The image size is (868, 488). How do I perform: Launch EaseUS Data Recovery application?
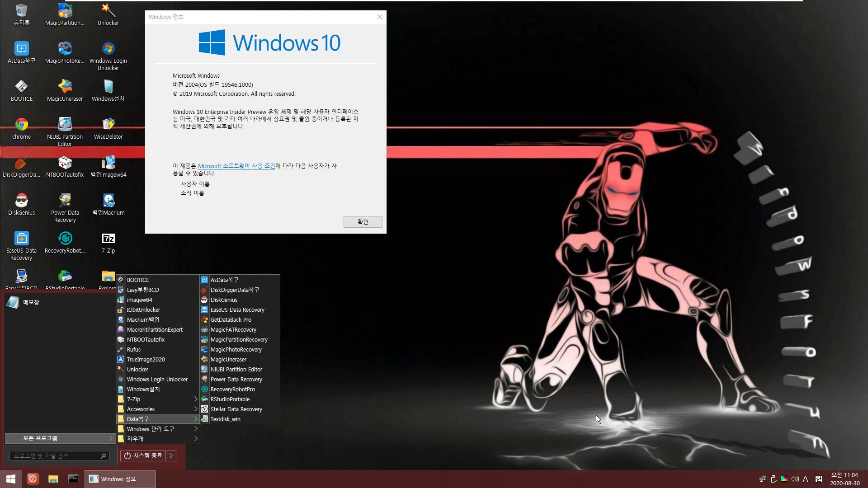tap(237, 309)
